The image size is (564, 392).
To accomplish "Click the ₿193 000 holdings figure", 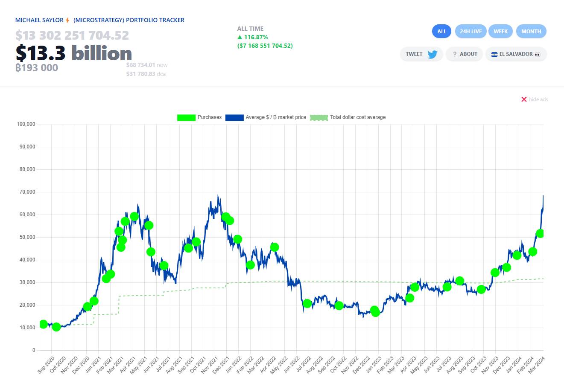I will [37, 68].
